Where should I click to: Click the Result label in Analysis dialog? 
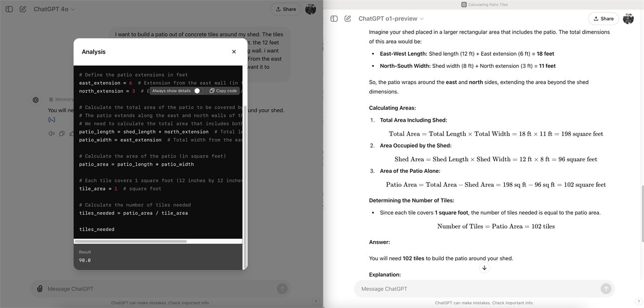pyautogui.click(x=85, y=252)
